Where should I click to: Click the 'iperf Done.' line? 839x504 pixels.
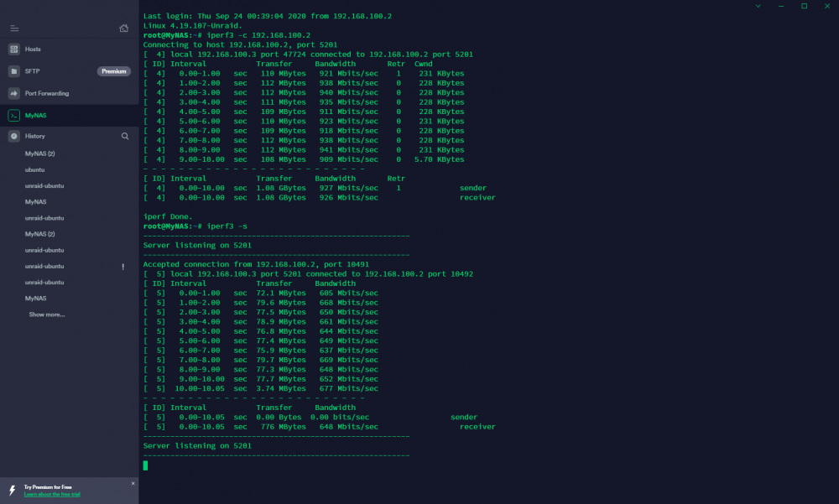click(168, 216)
